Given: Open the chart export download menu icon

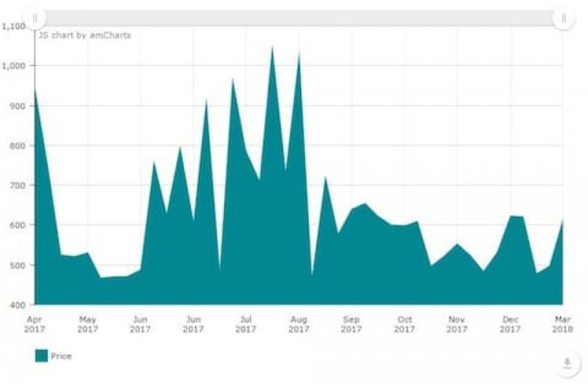Looking at the screenshot, I should coord(567,363).
